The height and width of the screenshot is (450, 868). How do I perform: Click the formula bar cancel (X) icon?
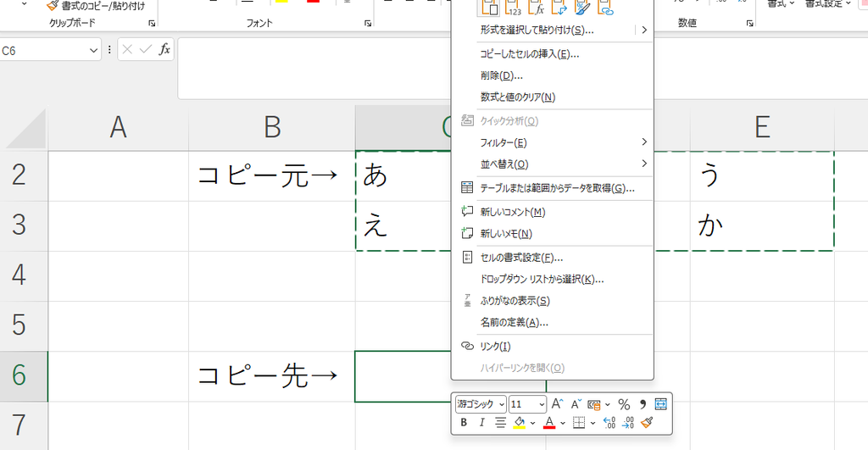[127, 50]
